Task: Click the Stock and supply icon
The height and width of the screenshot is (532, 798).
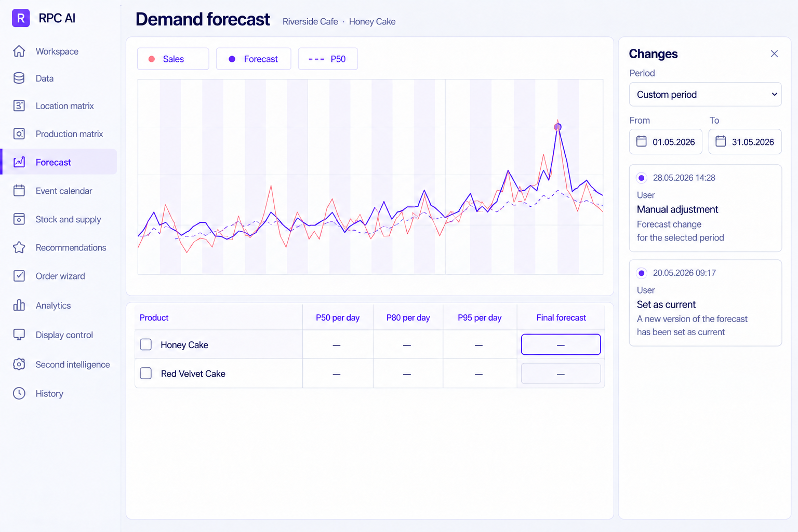Action: [19, 219]
